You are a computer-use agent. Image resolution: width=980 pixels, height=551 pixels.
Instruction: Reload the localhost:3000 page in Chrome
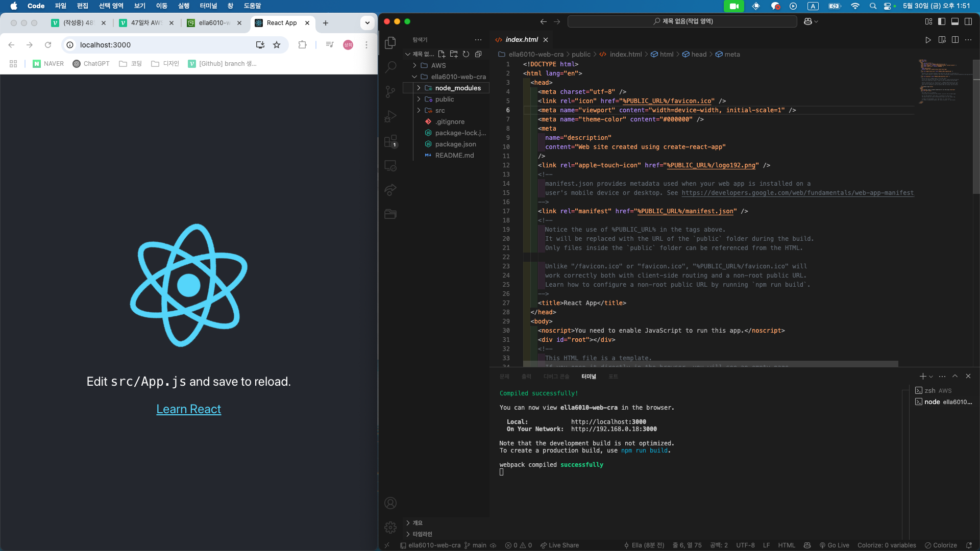coord(48,45)
